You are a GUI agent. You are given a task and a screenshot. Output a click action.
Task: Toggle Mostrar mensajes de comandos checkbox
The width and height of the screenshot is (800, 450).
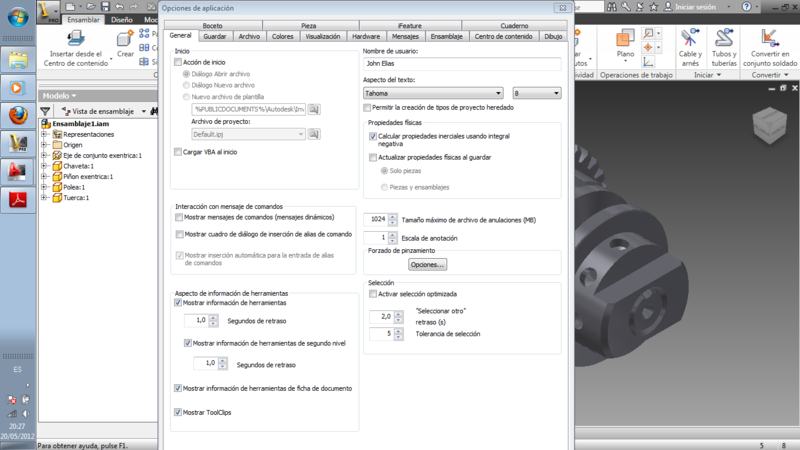click(179, 217)
